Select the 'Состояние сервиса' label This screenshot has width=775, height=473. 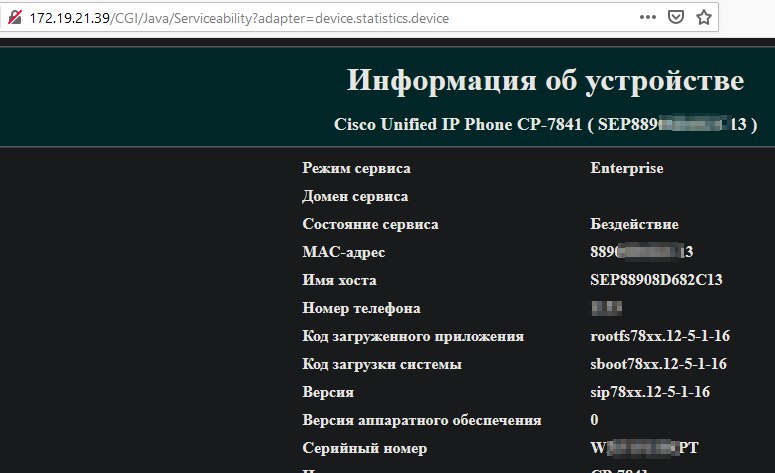click(370, 224)
